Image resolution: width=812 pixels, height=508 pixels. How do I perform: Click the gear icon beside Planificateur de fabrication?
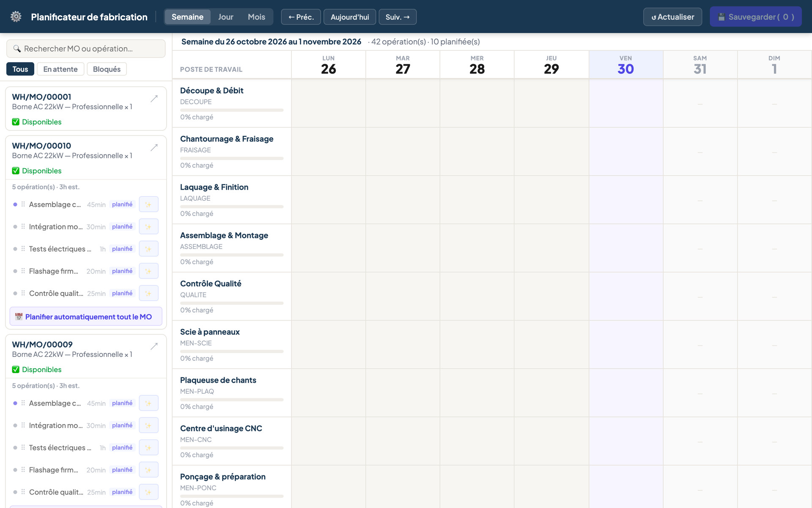click(16, 17)
